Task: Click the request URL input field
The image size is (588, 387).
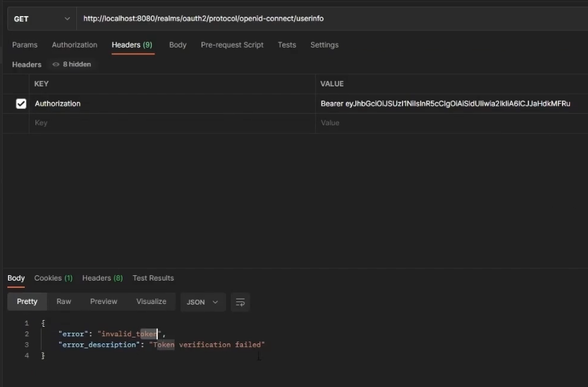Action: 328,19
